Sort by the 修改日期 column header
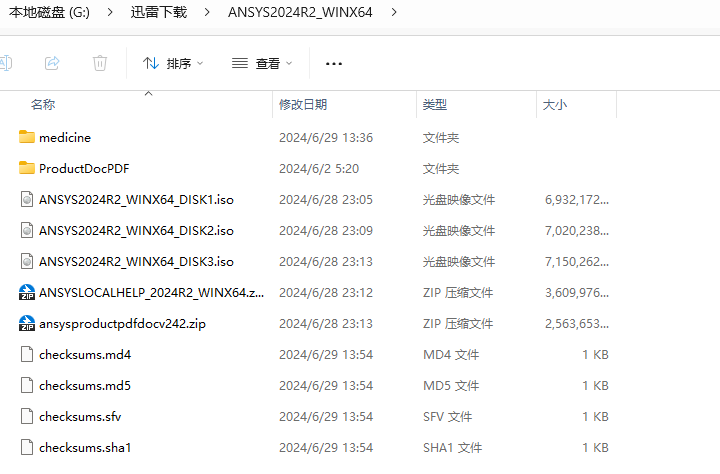Screen dimensions: 720x474 pyautogui.click(x=303, y=105)
